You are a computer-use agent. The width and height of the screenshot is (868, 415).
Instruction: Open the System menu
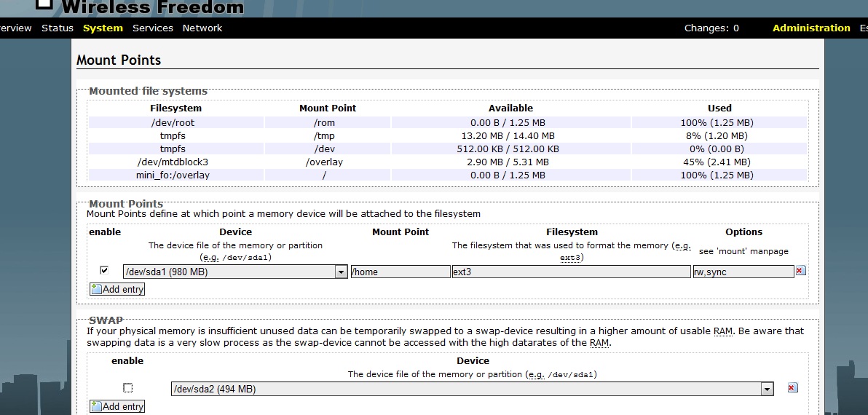(x=103, y=28)
